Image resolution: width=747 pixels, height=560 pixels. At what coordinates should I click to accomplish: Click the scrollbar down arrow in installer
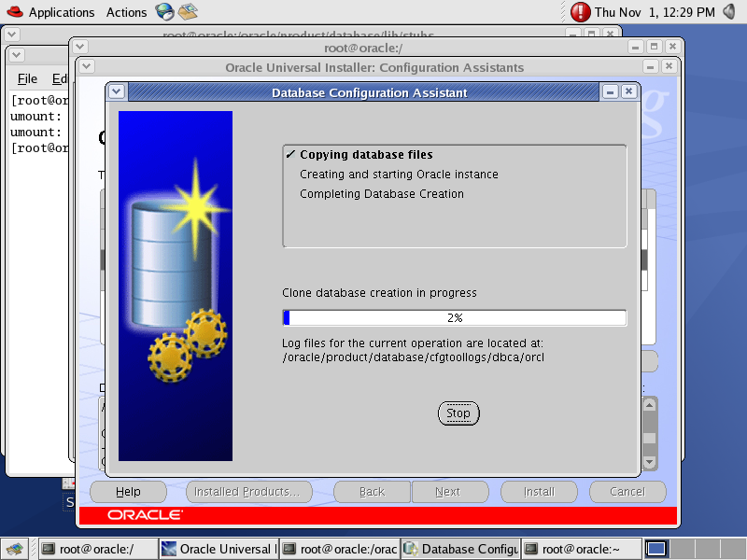coord(649,462)
